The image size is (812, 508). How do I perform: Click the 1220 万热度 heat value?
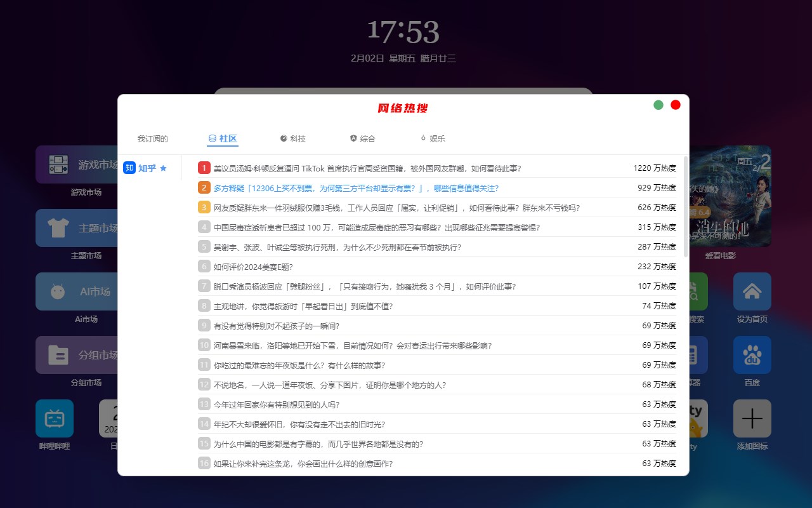tap(655, 168)
